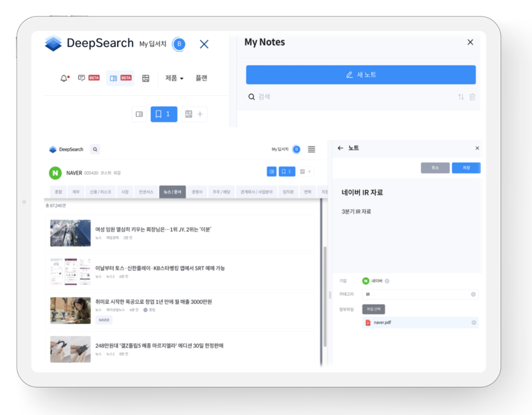The height and width of the screenshot is (415, 532).
Task: Remove the naver.pdf attachment
Action: (x=473, y=323)
